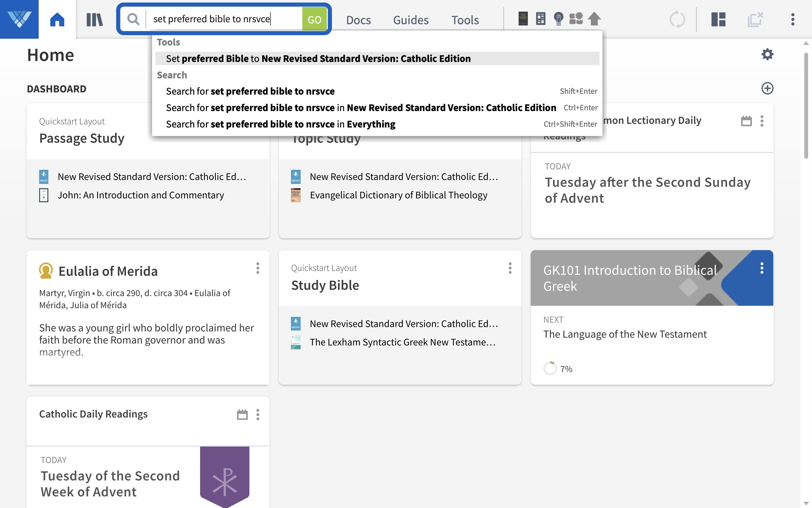
Task: Add a card to the dashboard
Action: click(x=767, y=88)
